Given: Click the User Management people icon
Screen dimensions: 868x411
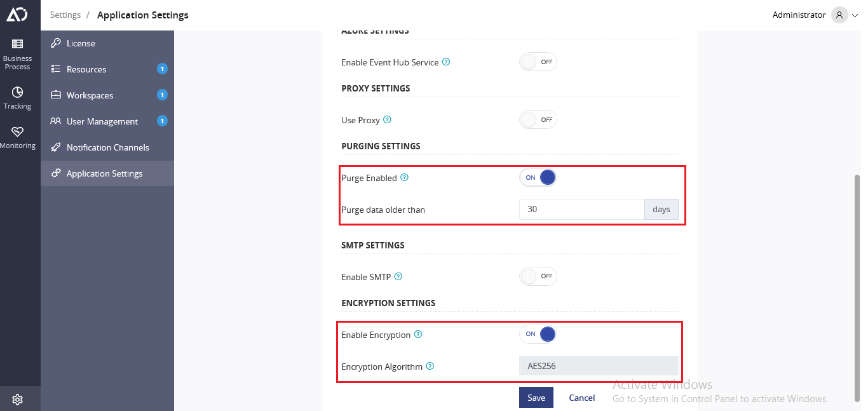Looking at the screenshot, I should coord(56,121).
